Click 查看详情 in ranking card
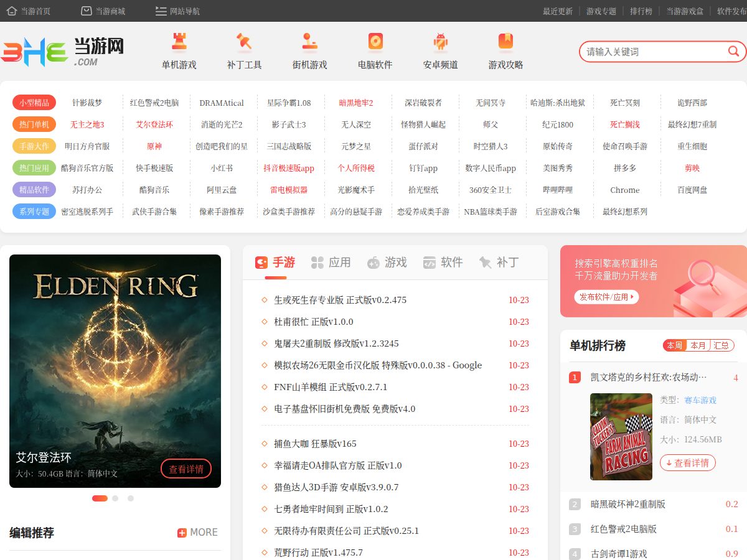The width and height of the screenshot is (747, 560). point(688,463)
